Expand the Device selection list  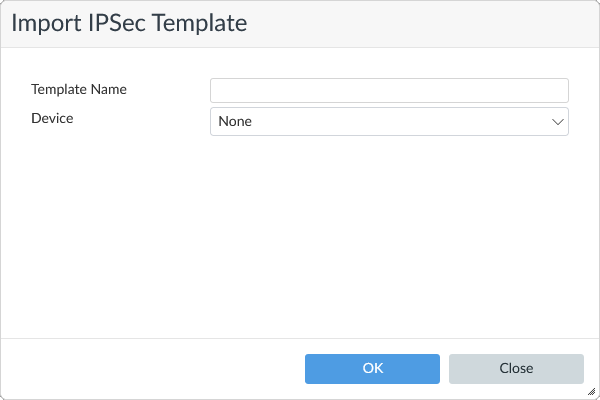[389, 122]
